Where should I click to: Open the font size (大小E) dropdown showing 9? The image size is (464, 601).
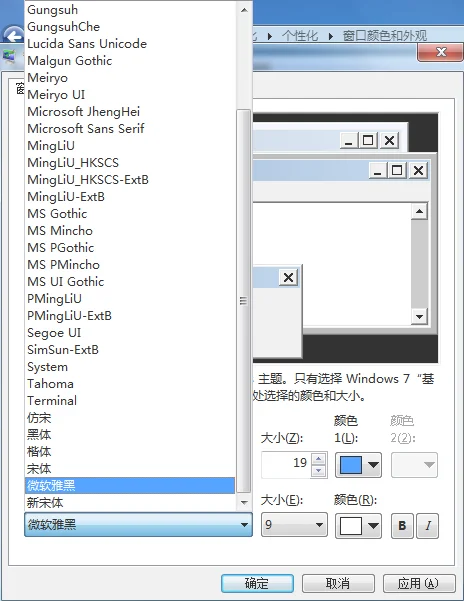(x=294, y=524)
